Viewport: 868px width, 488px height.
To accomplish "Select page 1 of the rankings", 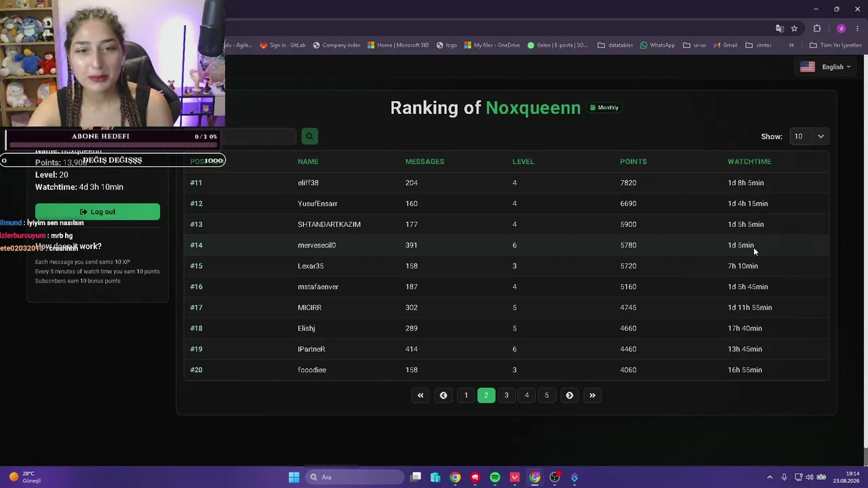I will pyautogui.click(x=466, y=395).
